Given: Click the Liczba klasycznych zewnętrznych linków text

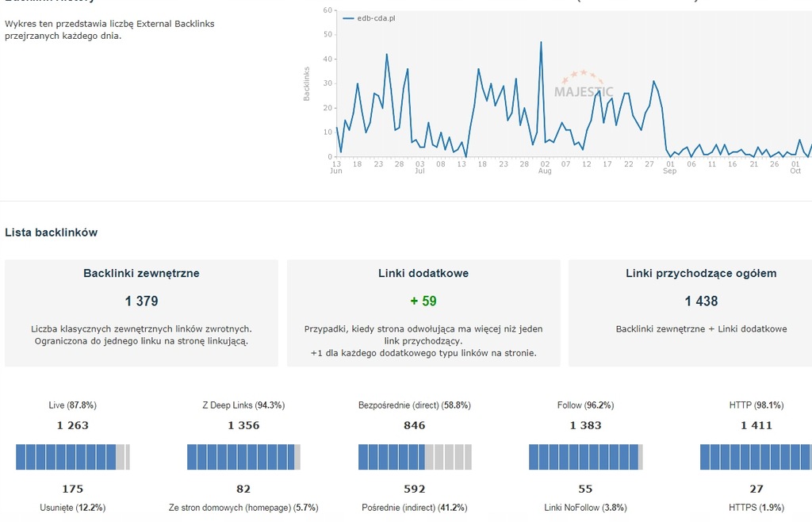Looking at the screenshot, I should tap(141, 335).
